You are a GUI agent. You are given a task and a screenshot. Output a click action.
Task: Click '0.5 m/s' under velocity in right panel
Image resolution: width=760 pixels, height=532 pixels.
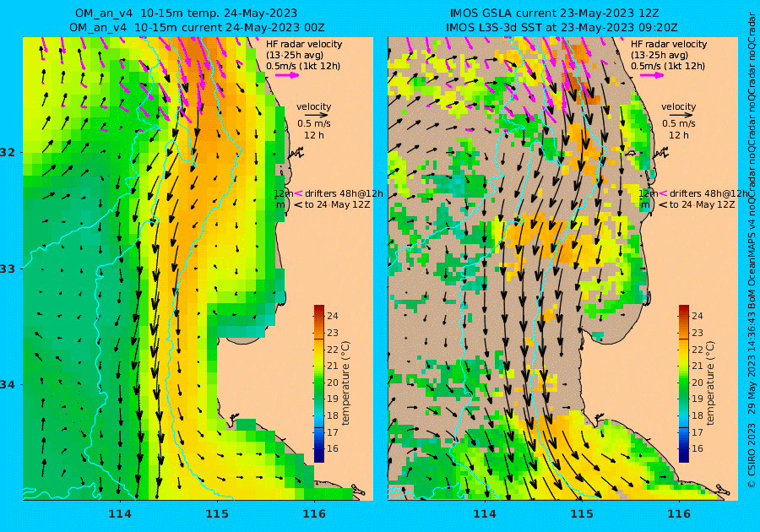pos(678,124)
